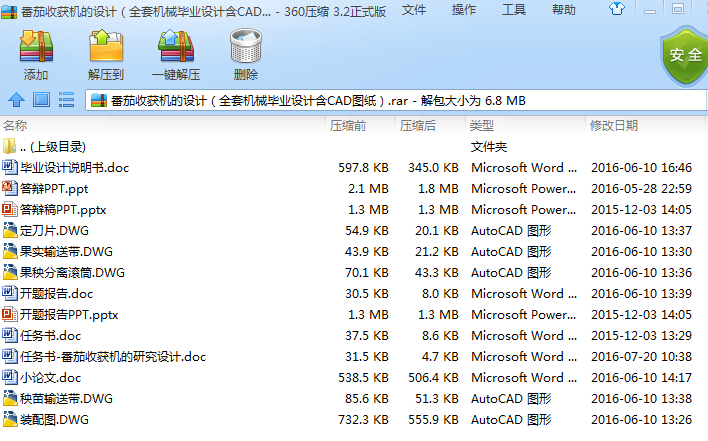This screenshot has height=441, width=708.
Task: Click the 2016-05-28 22:59 date cell
Action: tap(641, 188)
